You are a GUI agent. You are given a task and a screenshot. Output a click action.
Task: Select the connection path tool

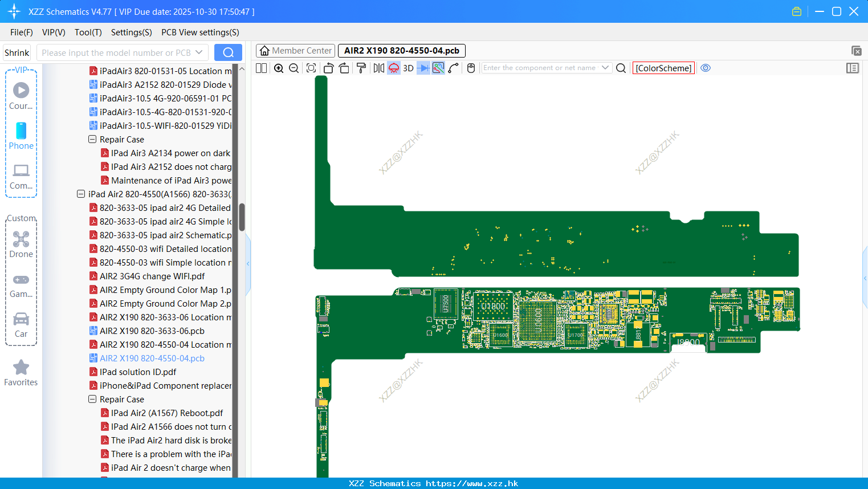(454, 68)
